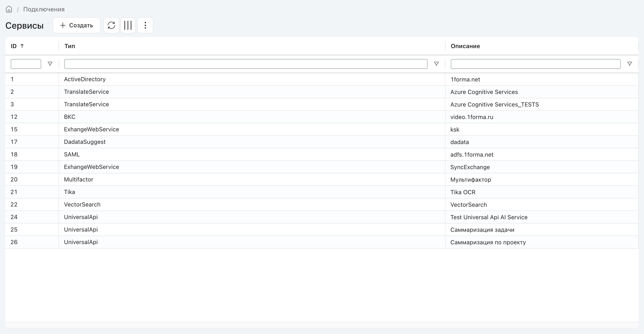Viewport: 644px width, 334px height.
Task: Focus the ID filter input field
Action: point(26,64)
